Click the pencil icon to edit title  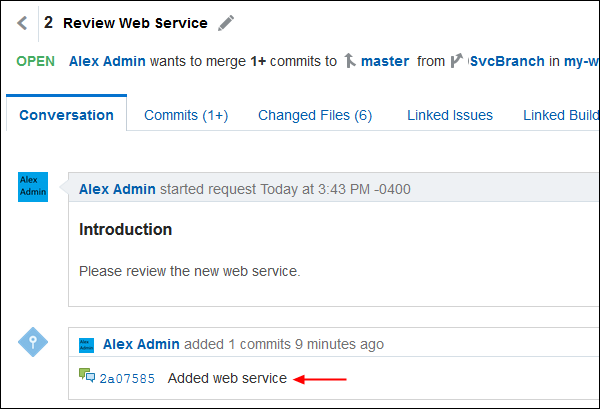(x=226, y=23)
